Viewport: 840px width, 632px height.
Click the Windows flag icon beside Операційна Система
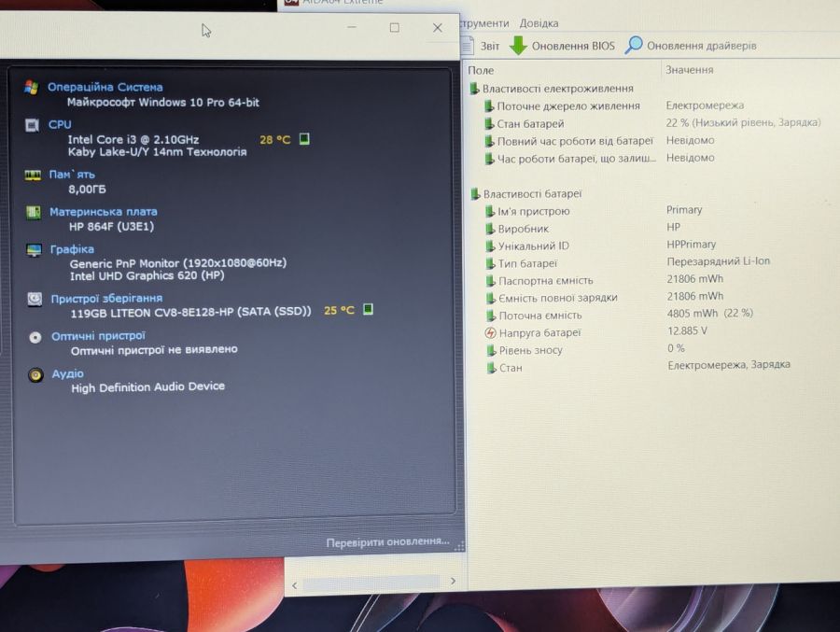point(31,88)
